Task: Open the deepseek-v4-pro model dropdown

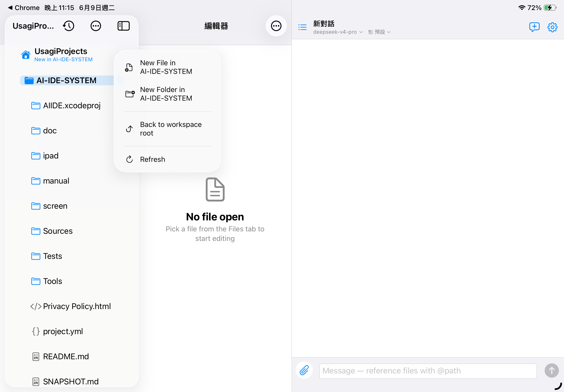Action: click(338, 32)
